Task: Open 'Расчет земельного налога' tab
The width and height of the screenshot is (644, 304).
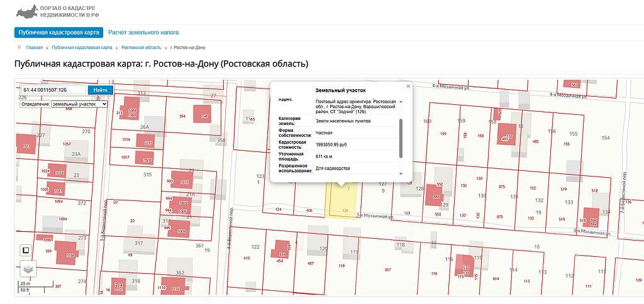Action: pos(143,32)
